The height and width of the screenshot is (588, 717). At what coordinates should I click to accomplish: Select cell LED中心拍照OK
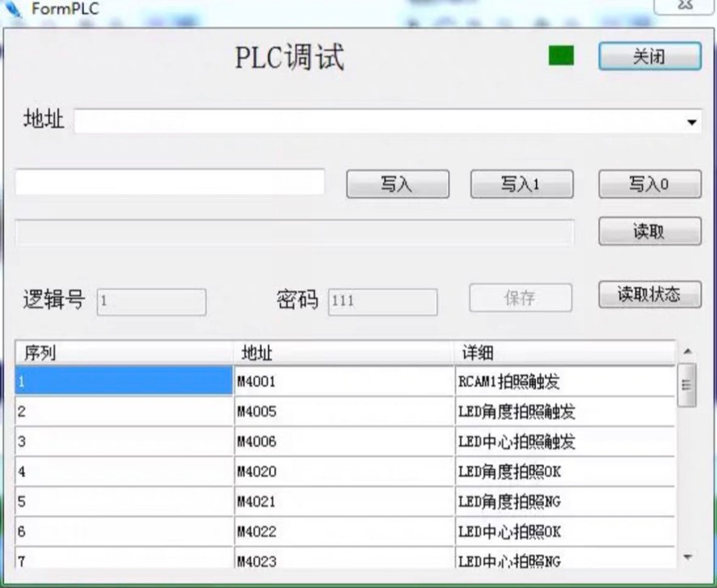pyautogui.click(x=565, y=531)
